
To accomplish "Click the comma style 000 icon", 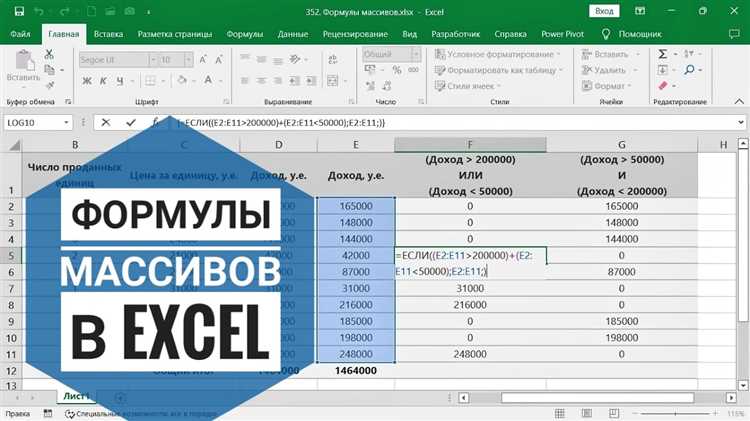I will point(414,70).
